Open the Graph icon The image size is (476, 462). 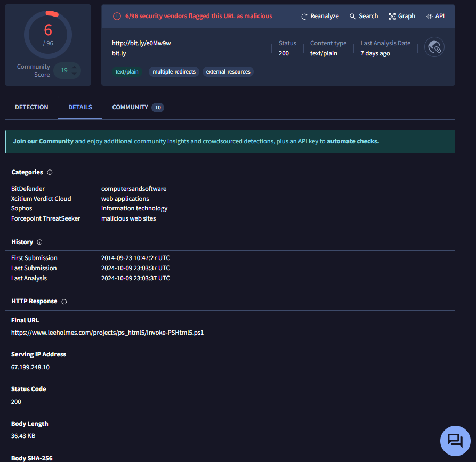(392, 17)
